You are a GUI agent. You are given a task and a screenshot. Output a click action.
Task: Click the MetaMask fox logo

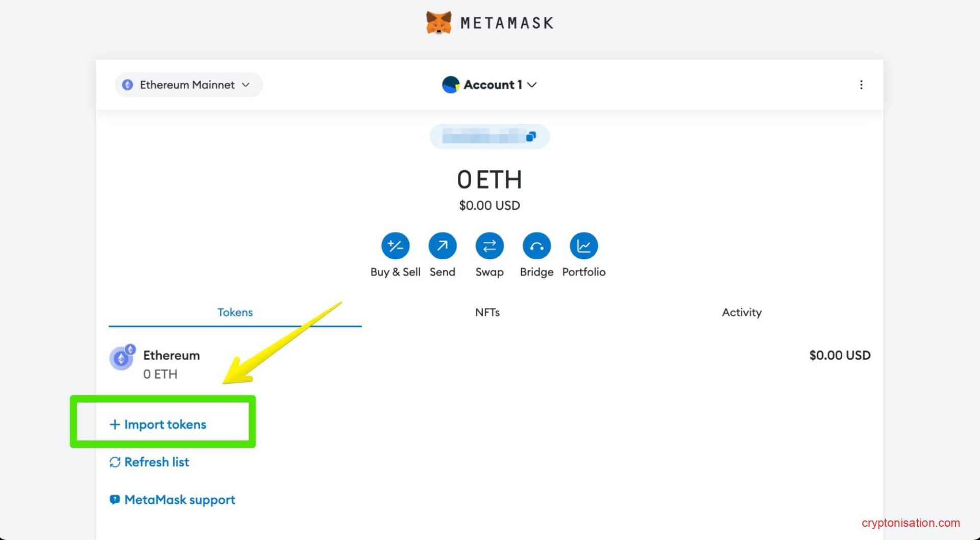pos(438,23)
